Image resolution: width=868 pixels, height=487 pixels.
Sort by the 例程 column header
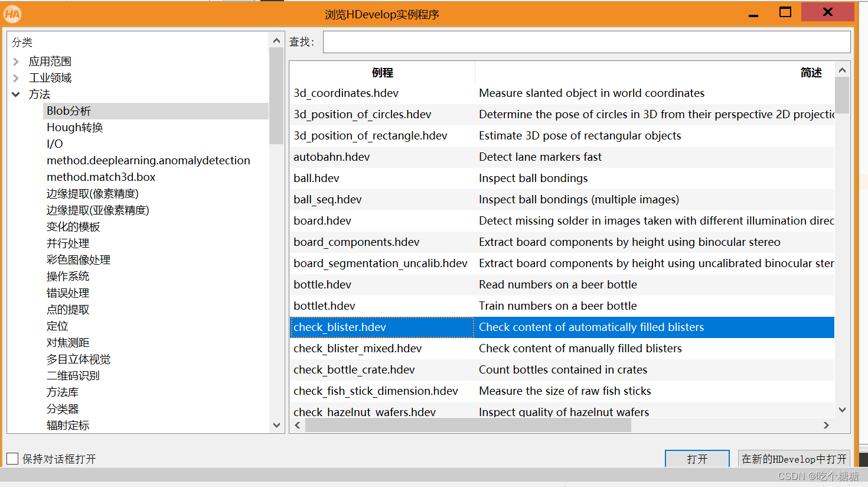[382, 73]
